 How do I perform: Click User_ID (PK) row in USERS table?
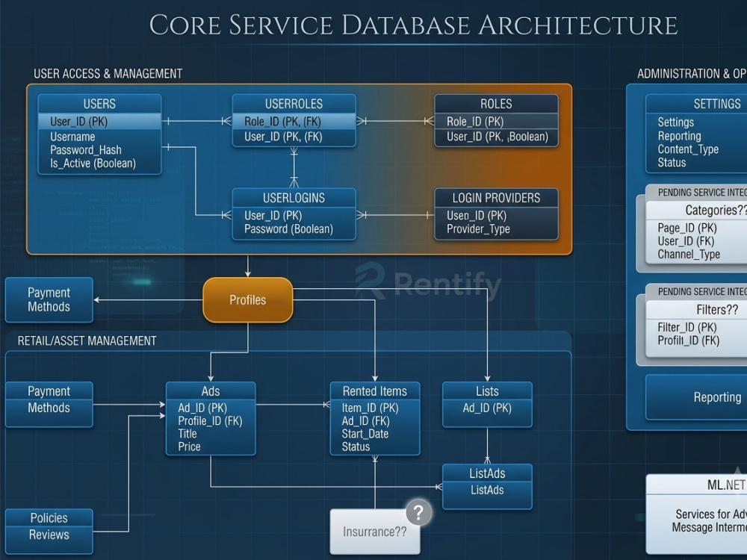[x=99, y=122]
